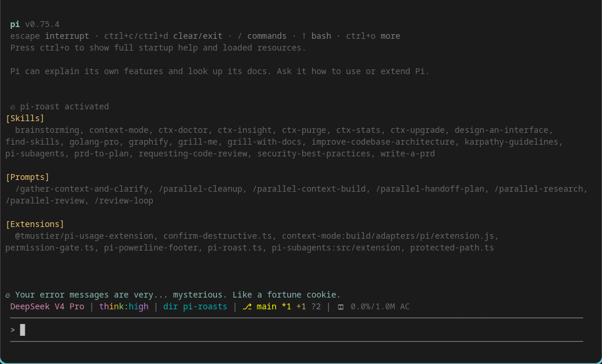Image resolution: width=602 pixels, height=364 pixels.
Task: Click the 'grill-with-docs' skill name
Action: click(264, 142)
